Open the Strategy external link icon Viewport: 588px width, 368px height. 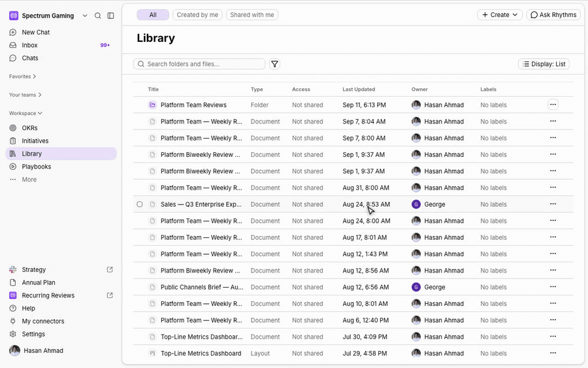110,270
